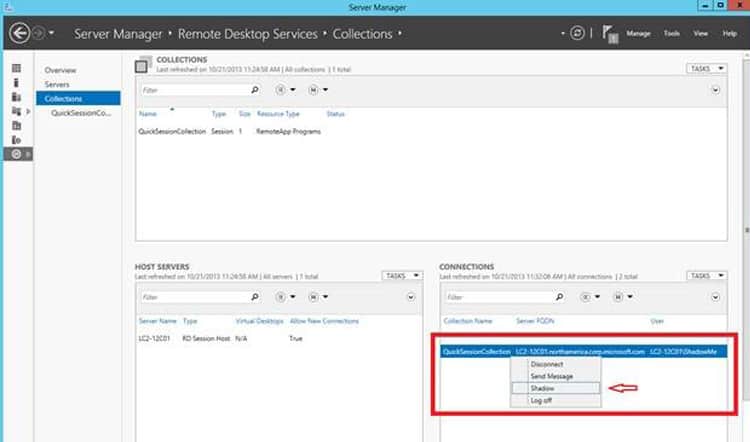
Task: Click search magnifier in Host Servers filter
Action: [255, 297]
